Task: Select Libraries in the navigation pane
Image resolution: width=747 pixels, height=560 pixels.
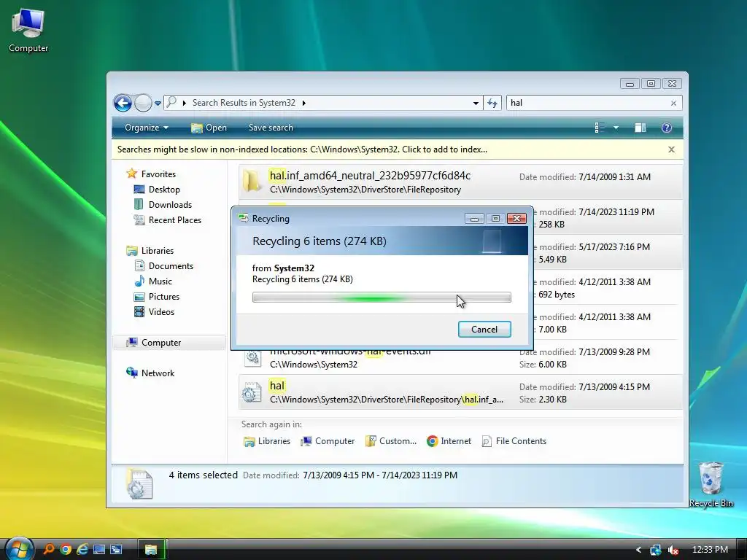Action: pyautogui.click(x=150, y=251)
